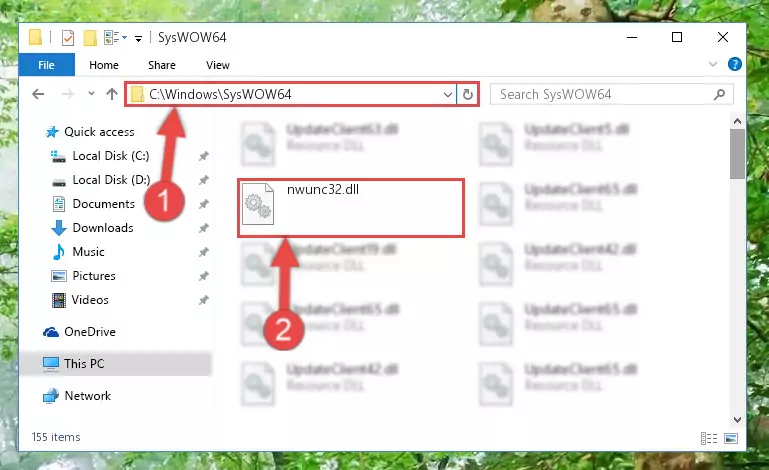Open Local Disk (D:) in sidebar
This screenshot has width=769, height=470.
[111, 180]
